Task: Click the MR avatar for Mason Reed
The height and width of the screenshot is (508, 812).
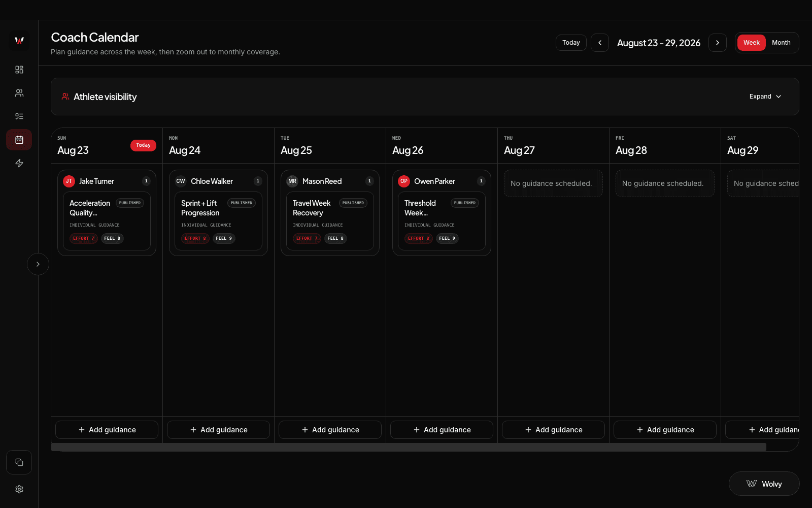Action: 292,181
